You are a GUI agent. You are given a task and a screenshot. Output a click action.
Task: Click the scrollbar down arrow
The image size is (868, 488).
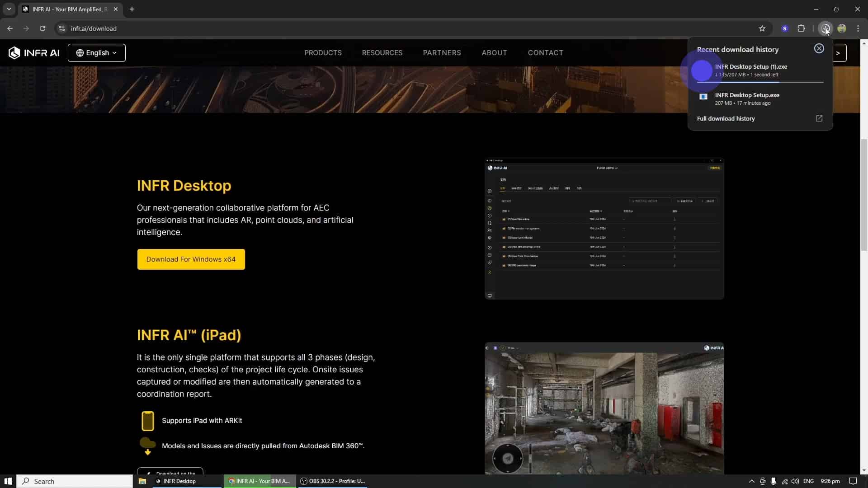(x=864, y=470)
